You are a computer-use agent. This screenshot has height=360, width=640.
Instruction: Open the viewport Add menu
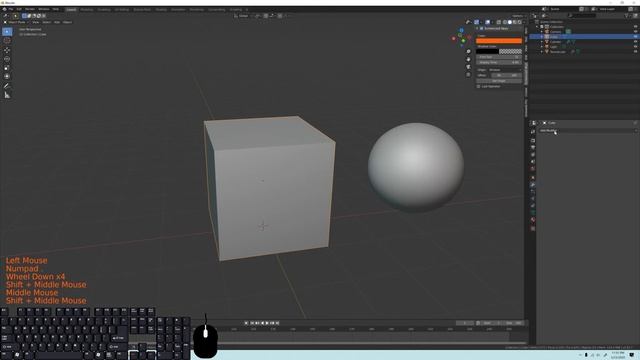pos(57,22)
